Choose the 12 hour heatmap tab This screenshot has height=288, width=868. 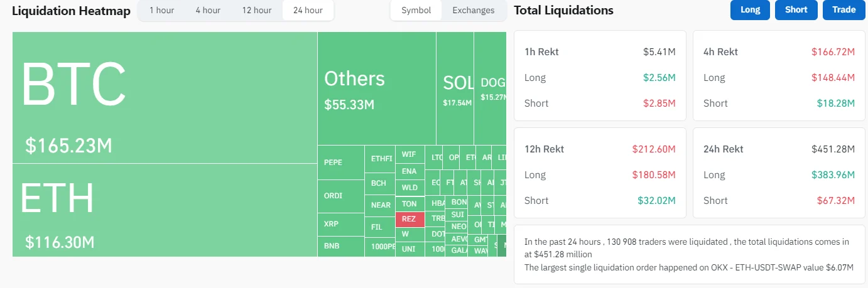pos(256,10)
